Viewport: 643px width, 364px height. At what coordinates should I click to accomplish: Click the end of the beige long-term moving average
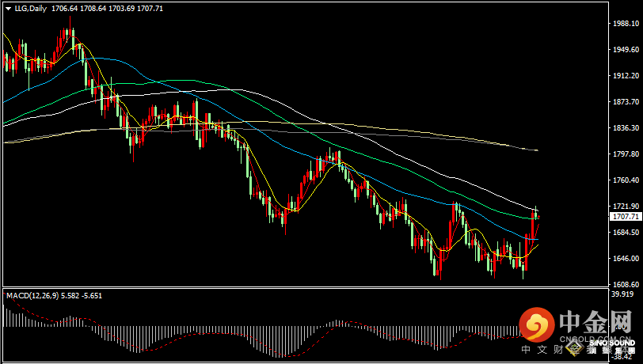click(537, 150)
